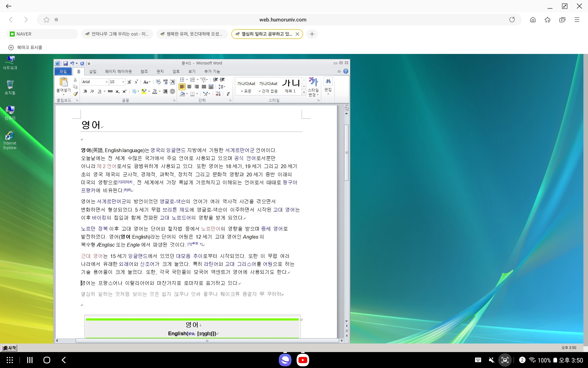Open the Arial font name dropdown
Image resolution: width=588 pixels, height=368 pixels.
coord(107,82)
